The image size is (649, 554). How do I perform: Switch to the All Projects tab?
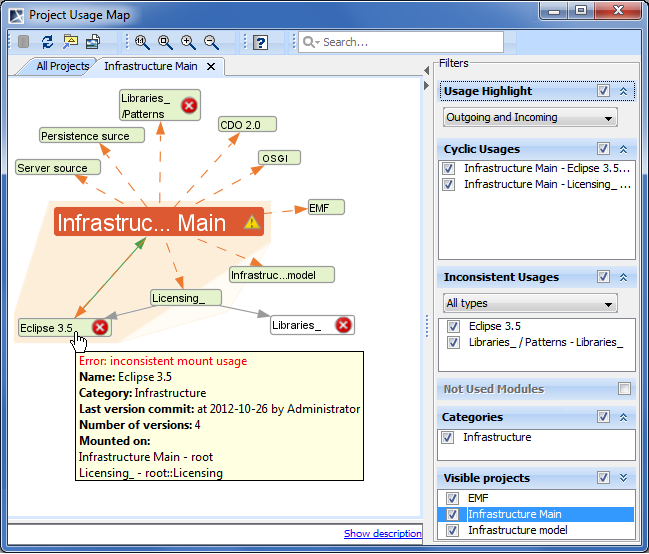click(x=62, y=66)
